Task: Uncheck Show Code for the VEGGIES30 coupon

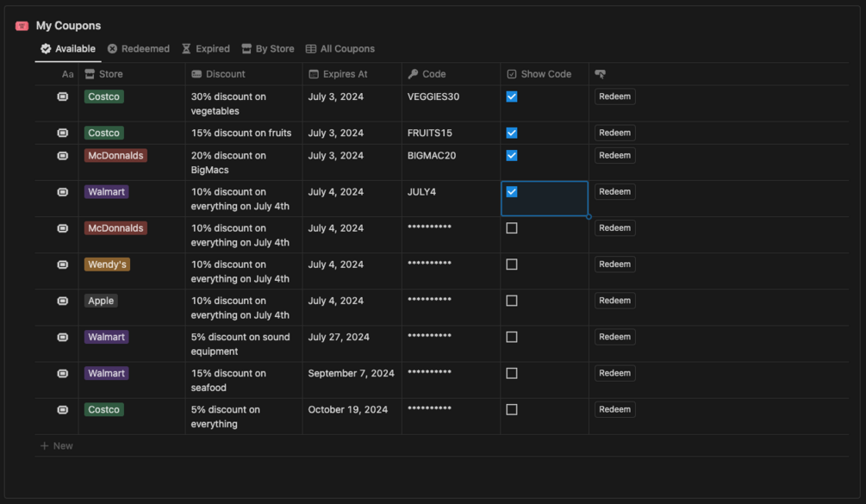Action: coord(512,96)
